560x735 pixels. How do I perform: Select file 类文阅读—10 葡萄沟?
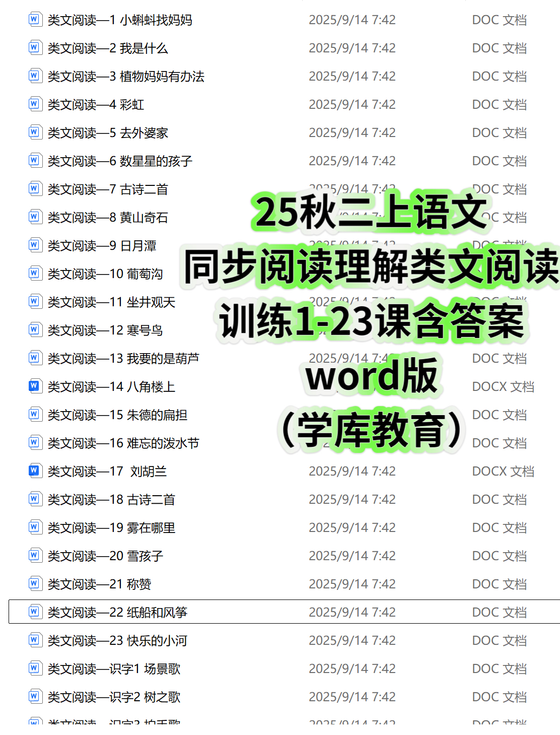coord(105,274)
